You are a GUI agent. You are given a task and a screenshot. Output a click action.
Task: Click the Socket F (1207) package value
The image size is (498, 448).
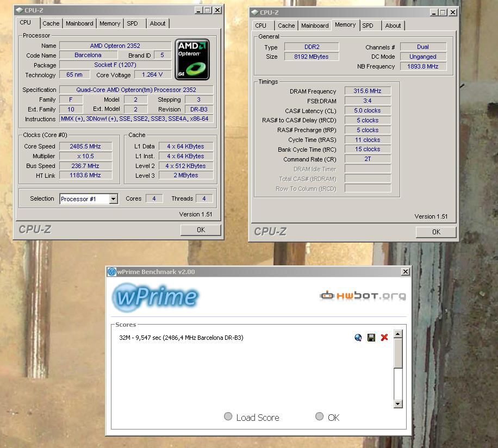[115, 65]
